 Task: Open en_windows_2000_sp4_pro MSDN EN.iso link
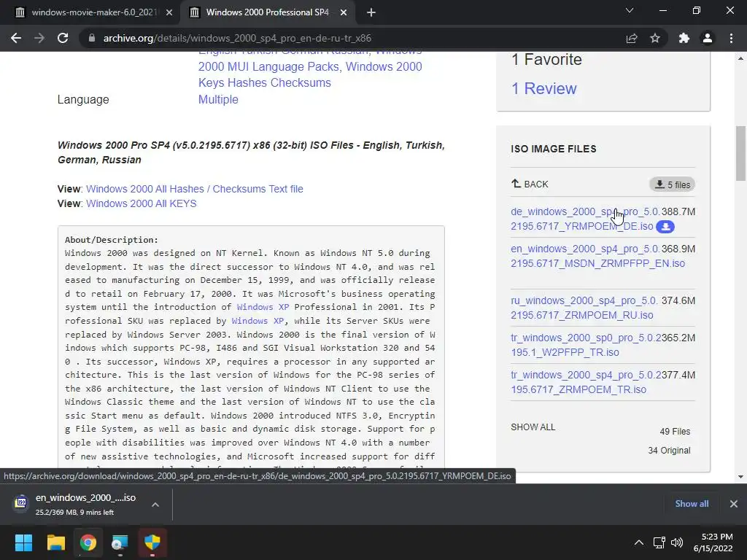(x=598, y=256)
